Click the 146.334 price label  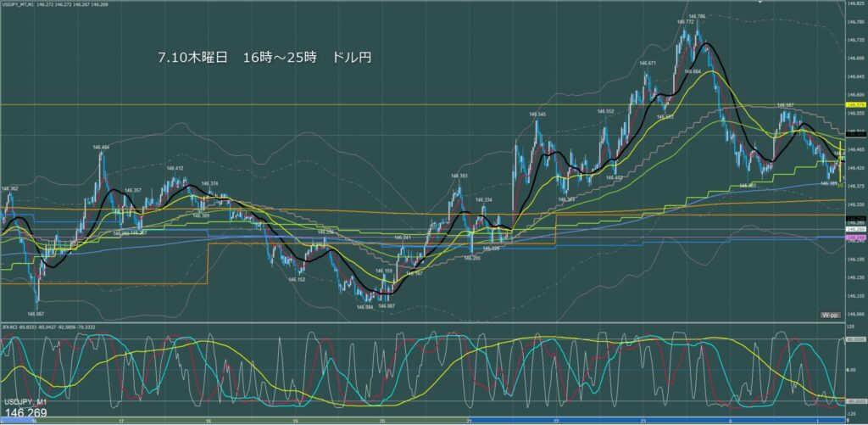[x=484, y=199]
